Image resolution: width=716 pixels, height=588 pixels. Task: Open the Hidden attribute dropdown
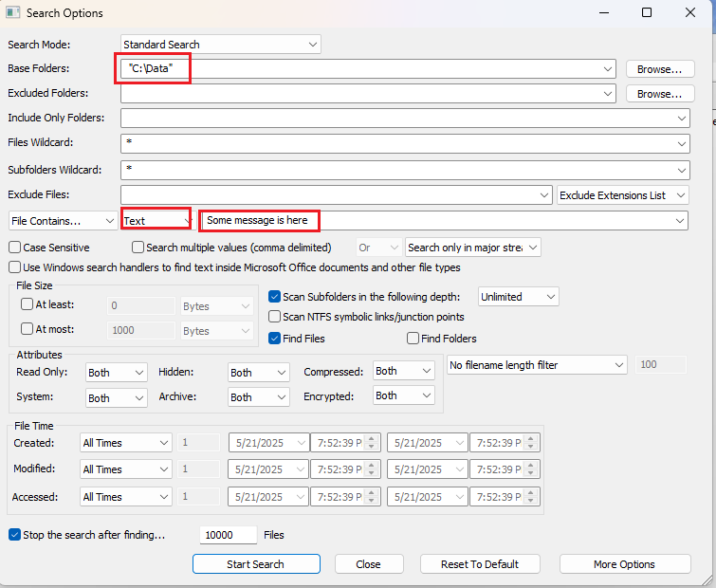[259, 373]
